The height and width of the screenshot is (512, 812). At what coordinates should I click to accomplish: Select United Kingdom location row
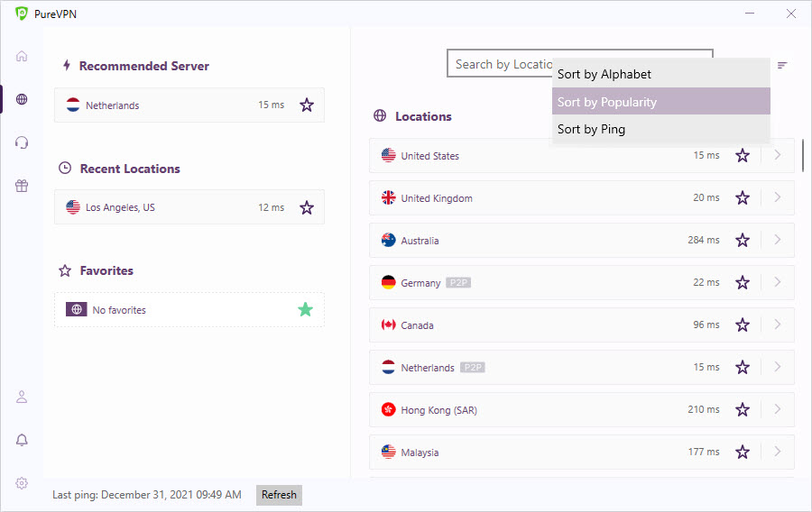point(582,197)
